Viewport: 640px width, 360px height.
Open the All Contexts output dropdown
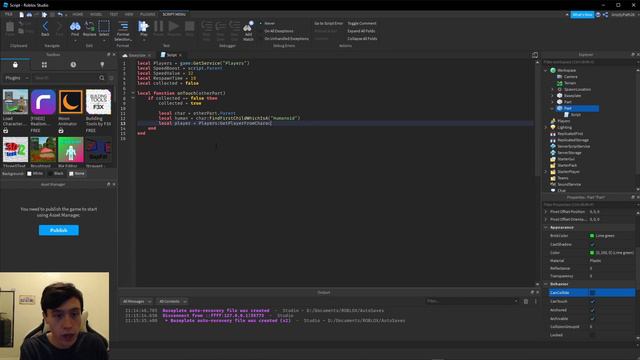(x=173, y=301)
